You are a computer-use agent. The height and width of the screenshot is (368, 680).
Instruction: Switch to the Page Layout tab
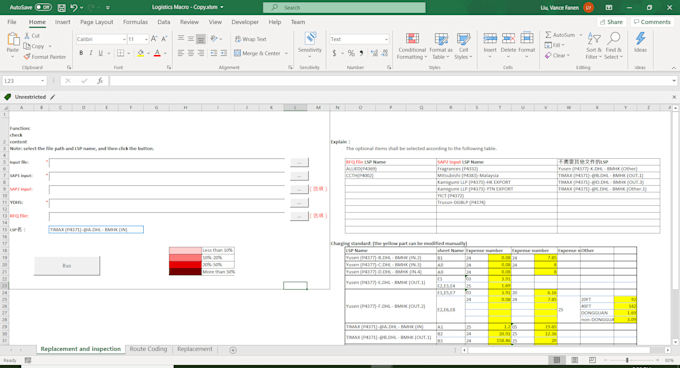click(x=96, y=22)
